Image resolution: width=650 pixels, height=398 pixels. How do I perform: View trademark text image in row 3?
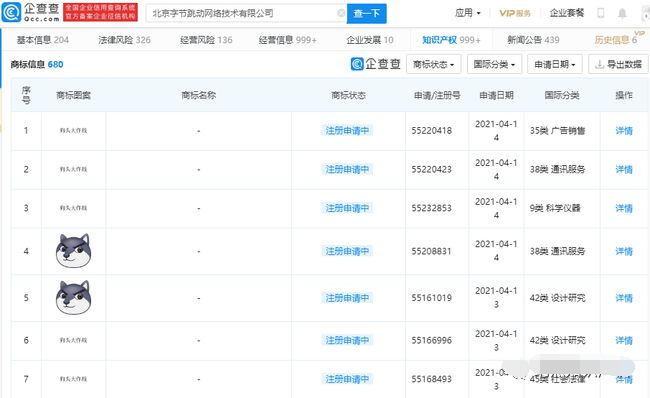coord(73,208)
